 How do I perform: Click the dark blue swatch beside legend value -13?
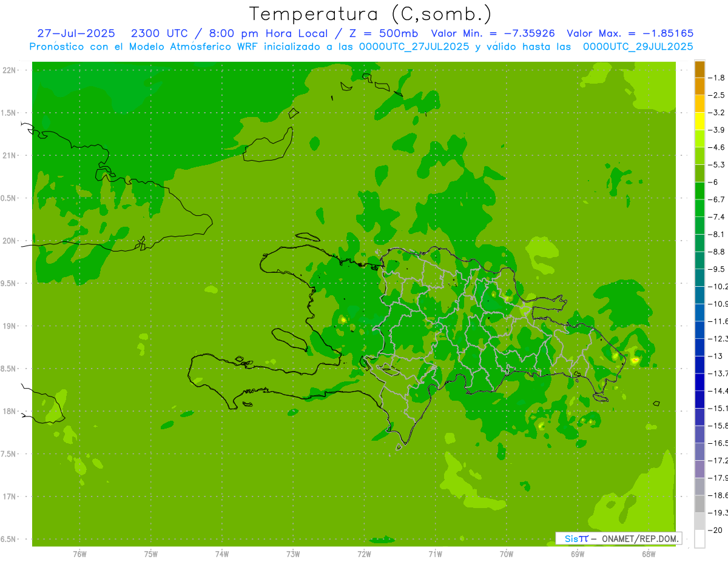pyautogui.click(x=699, y=364)
